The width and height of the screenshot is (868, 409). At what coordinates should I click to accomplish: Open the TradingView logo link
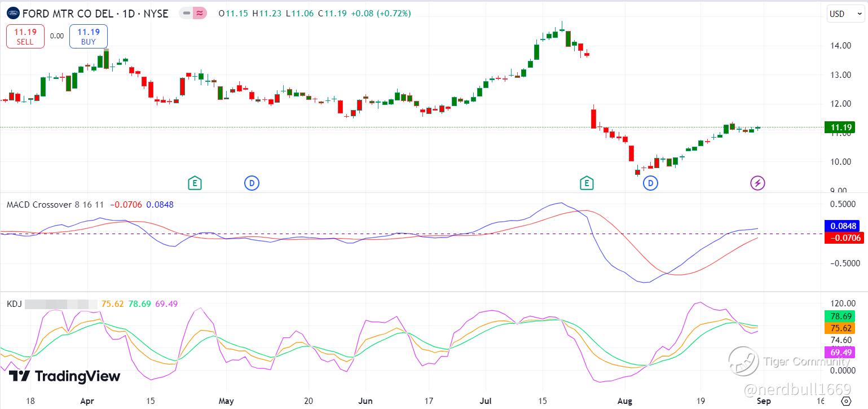click(x=65, y=376)
